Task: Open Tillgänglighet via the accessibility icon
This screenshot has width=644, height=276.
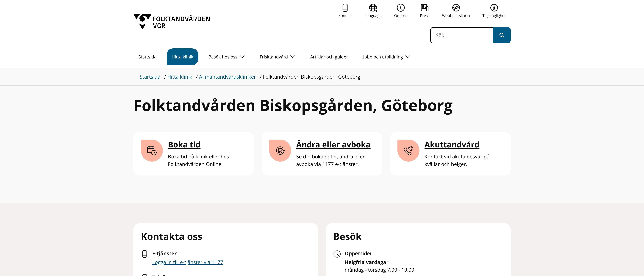Action: point(494,8)
